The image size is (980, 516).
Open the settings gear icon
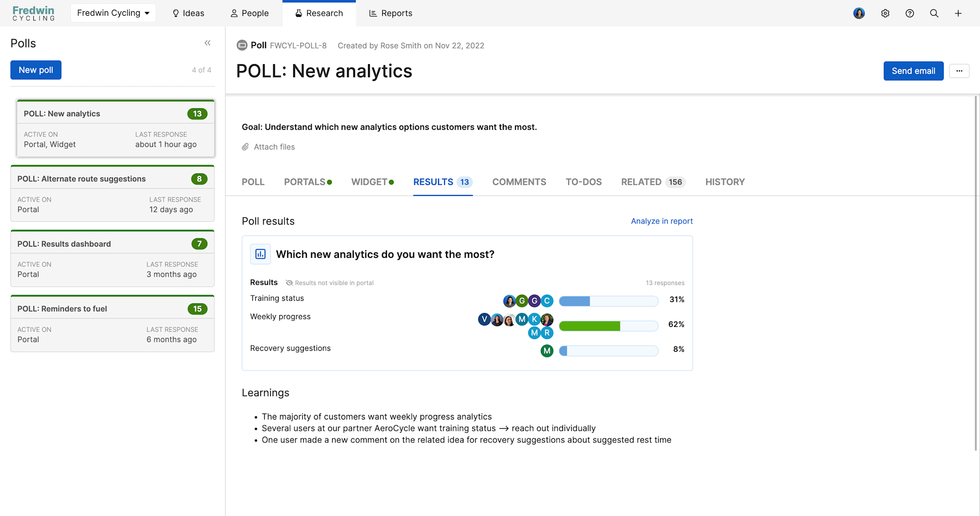point(885,13)
